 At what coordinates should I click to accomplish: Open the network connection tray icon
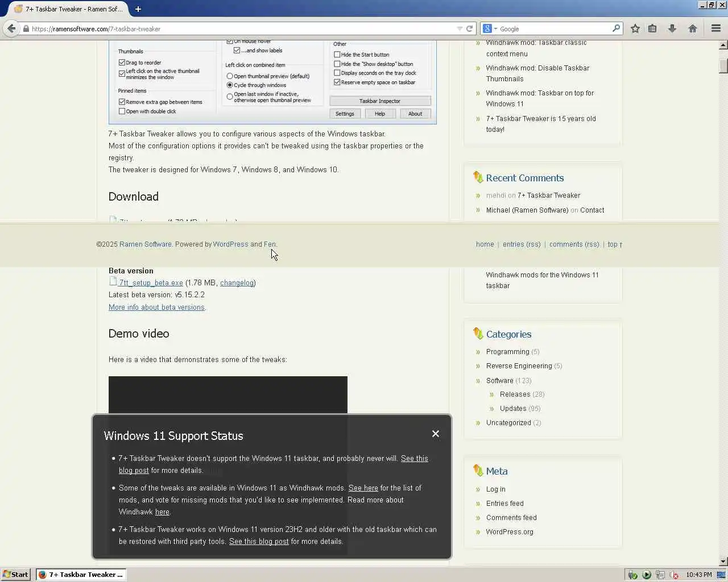[x=660, y=575]
